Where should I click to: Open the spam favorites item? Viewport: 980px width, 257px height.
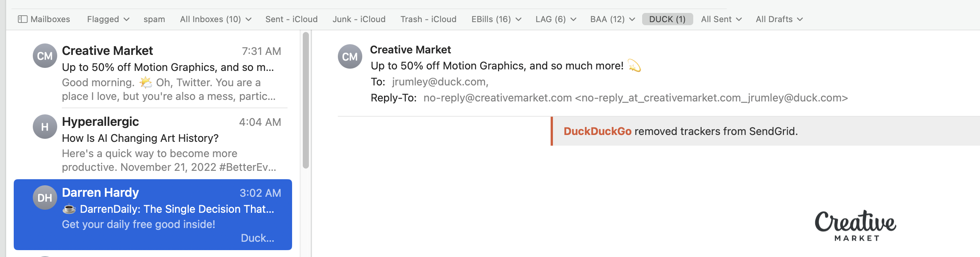coord(154,19)
